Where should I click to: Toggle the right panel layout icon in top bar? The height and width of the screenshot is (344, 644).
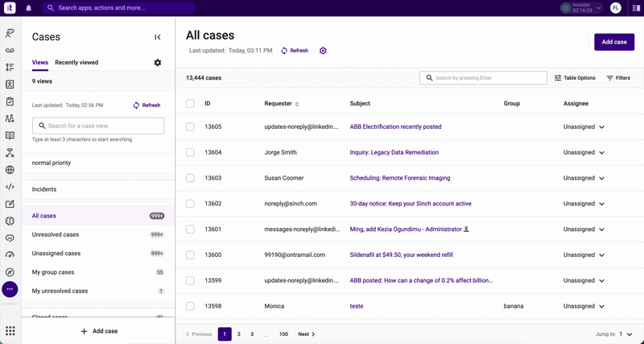tap(636, 8)
